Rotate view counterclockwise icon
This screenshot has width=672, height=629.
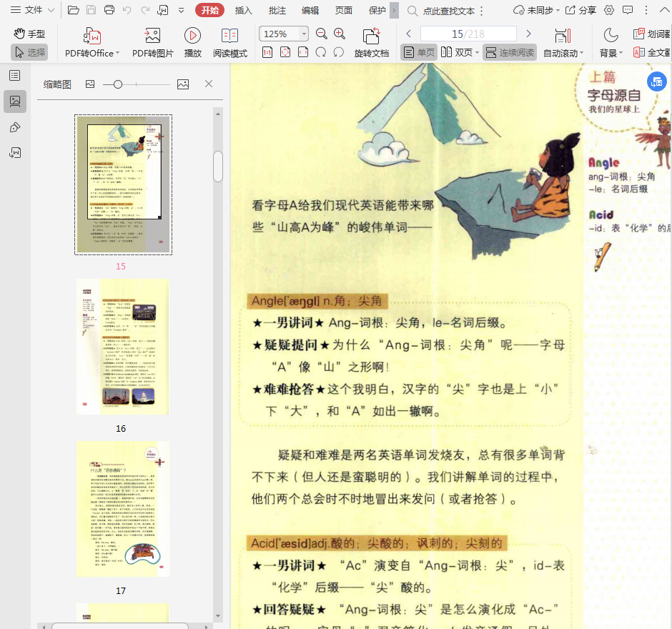point(339,52)
